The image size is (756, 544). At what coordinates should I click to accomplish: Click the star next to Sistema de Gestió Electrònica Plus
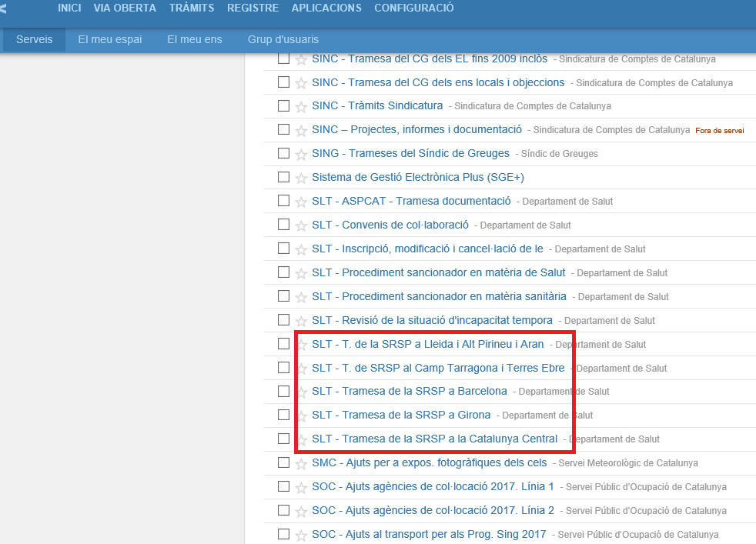(301, 178)
